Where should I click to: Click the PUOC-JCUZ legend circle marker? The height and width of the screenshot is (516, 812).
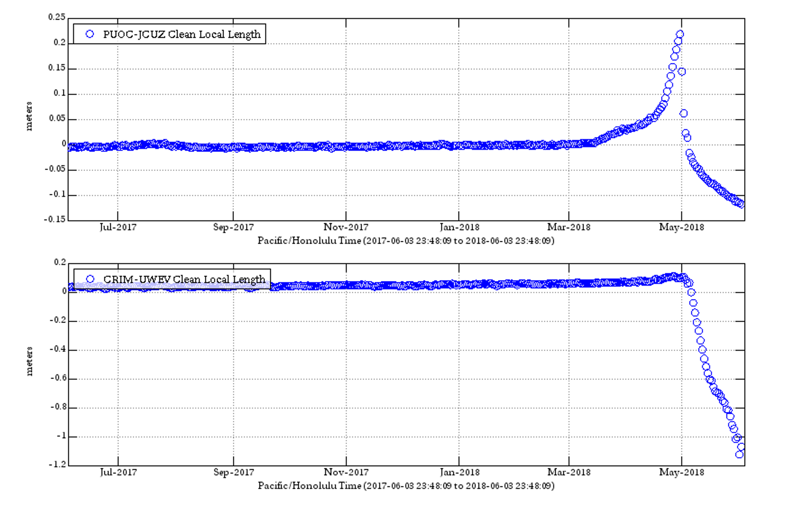pos(90,34)
